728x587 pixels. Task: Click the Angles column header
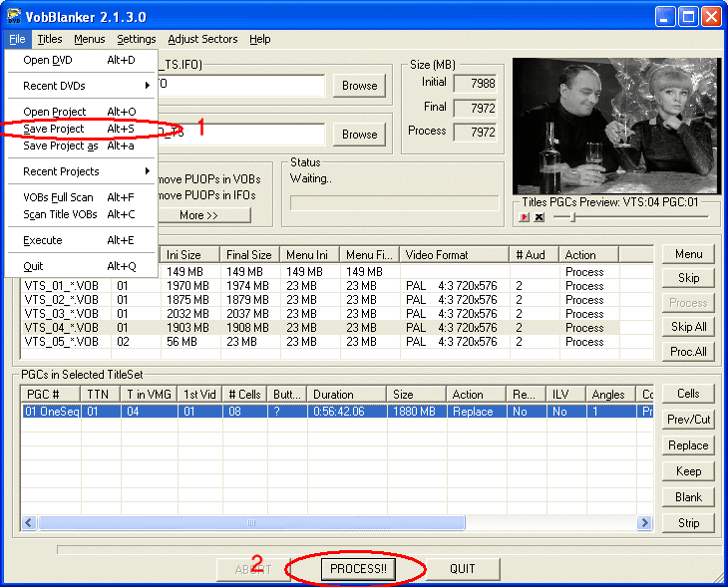[x=610, y=395]
